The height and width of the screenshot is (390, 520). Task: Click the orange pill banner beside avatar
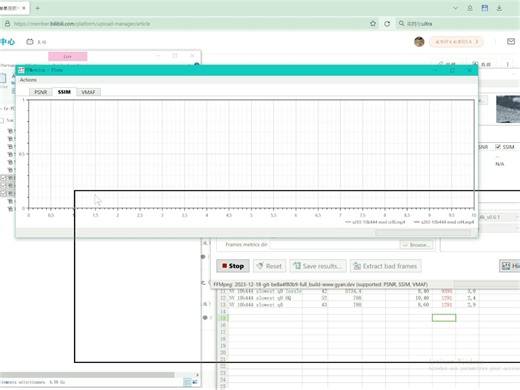point(456,42)
